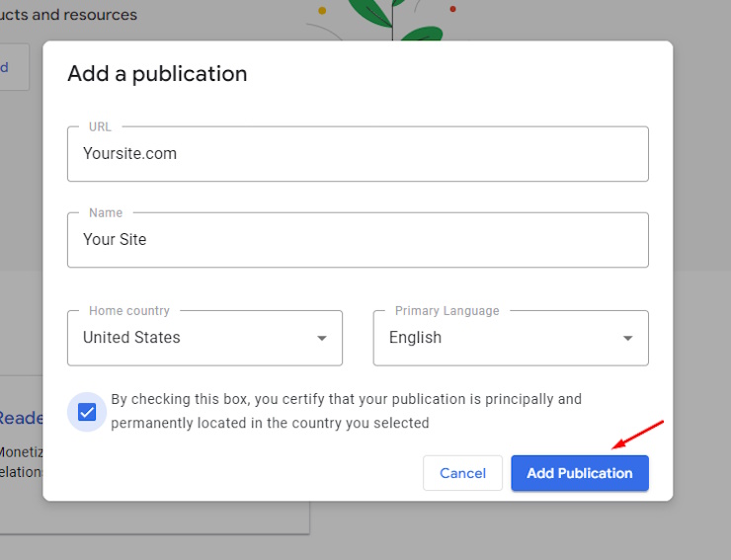Select the United States value text
731x560 pixels.
(x=131, y=338)
